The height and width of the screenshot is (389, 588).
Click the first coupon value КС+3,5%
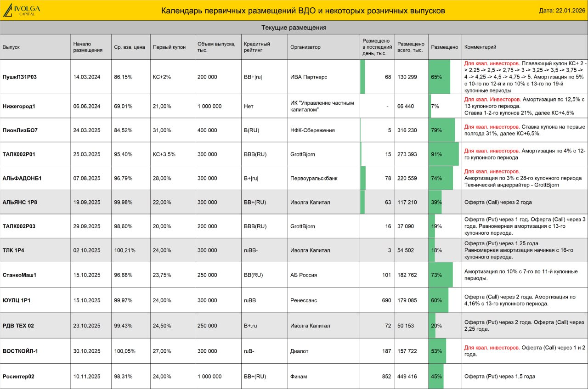click(x=164, y=154)
